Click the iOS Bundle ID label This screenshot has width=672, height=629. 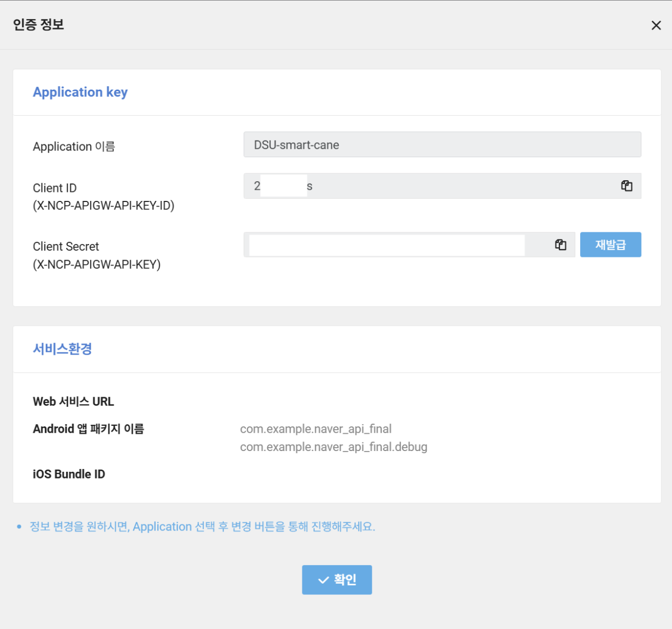coord(69,475)
